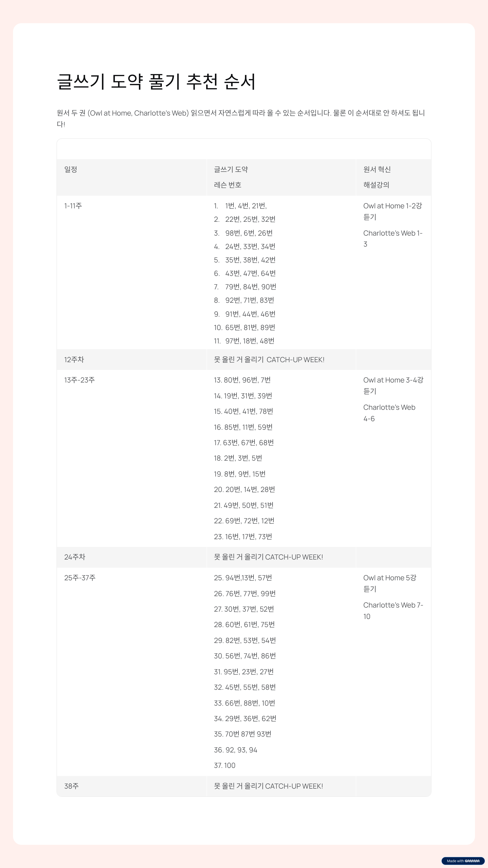Select the 원서 혁신 column header
This screenshot has width=488, height=868.
point(377,169)
